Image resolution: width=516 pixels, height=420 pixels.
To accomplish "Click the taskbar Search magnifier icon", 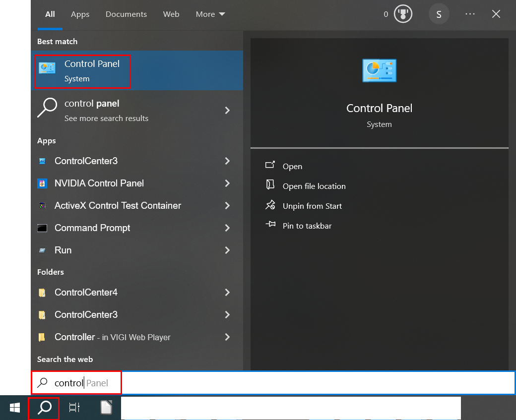I will point(44,408).
